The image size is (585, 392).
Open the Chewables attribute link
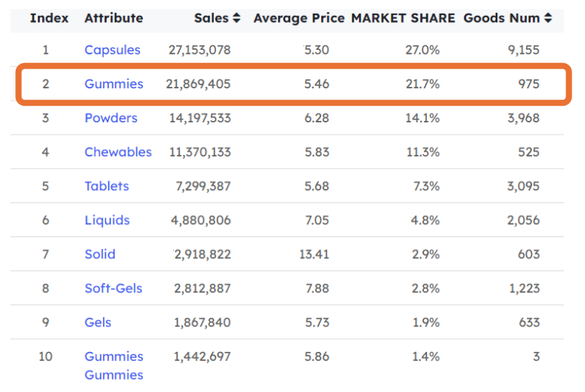pyautogui.click(x=118, y=152)
